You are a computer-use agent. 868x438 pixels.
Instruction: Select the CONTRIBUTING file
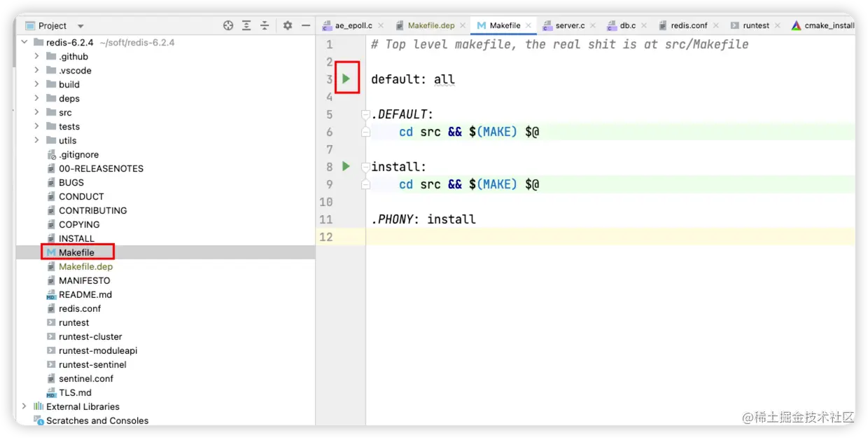[x=92, y=210]
